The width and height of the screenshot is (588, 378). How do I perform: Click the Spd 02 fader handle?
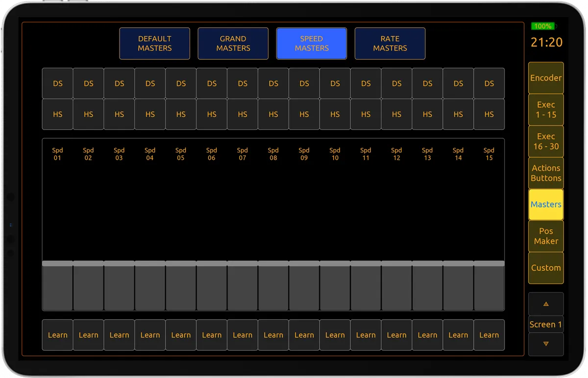(89, 263)
